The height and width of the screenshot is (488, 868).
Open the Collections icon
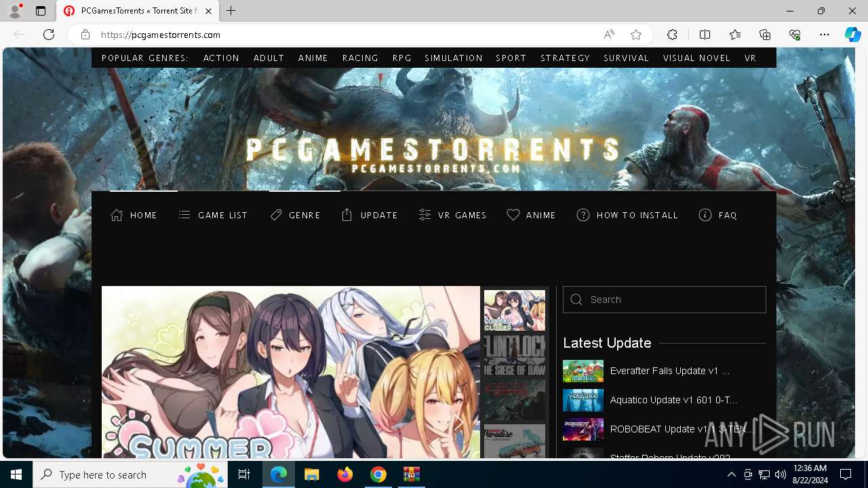point(765,35)
